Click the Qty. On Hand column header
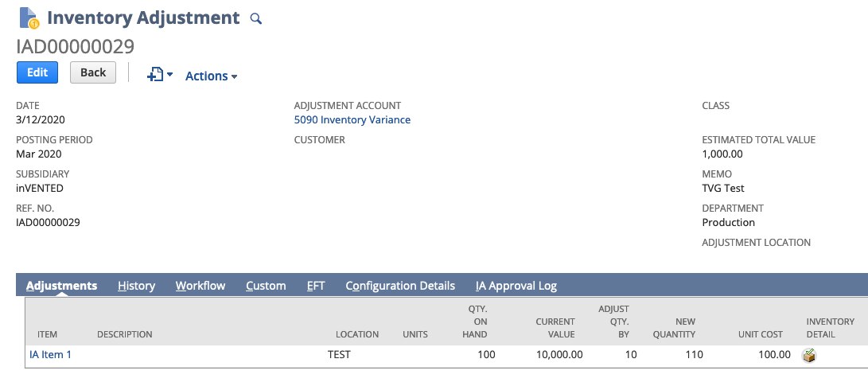The height and width of the screenshot is (390, 868). click(x=475, y=322)
